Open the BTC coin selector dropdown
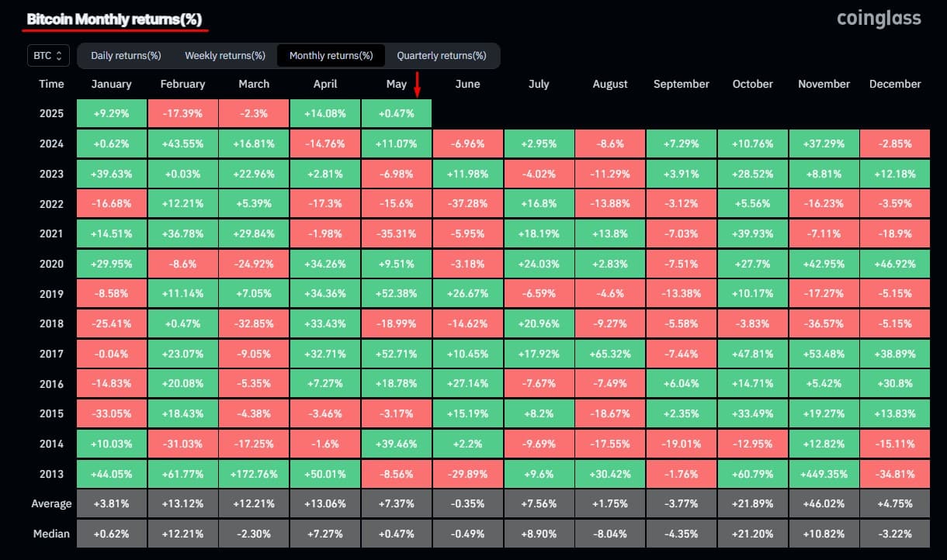Image resolution: width=947 pixels, height=560 pixels. coord(49,56)
